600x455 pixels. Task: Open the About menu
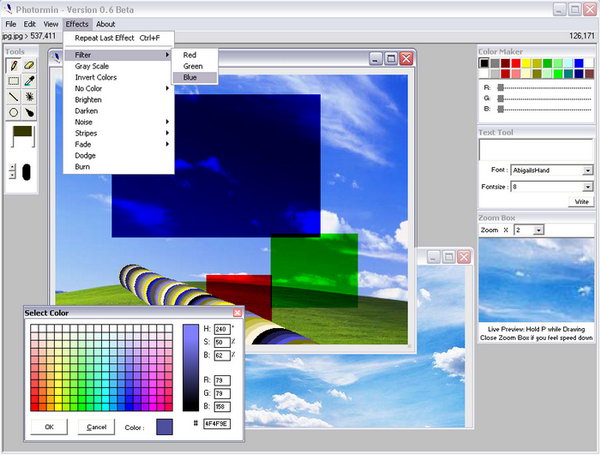coord(106,24)
